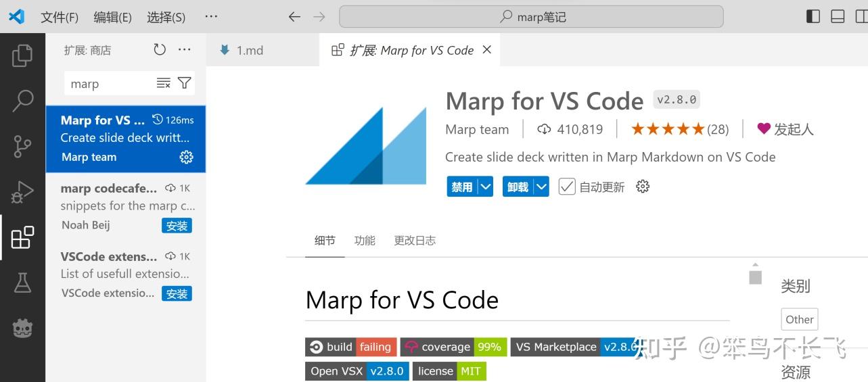Click the coverage 99% badge
This screenshot has width=868, height=382.
click(453, 347)
